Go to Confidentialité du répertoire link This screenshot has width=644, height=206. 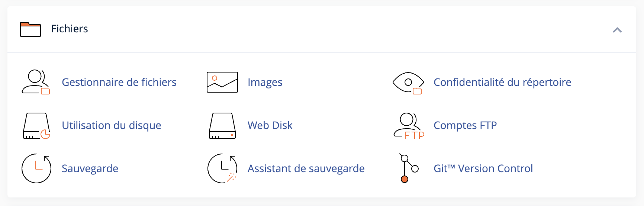502,82
